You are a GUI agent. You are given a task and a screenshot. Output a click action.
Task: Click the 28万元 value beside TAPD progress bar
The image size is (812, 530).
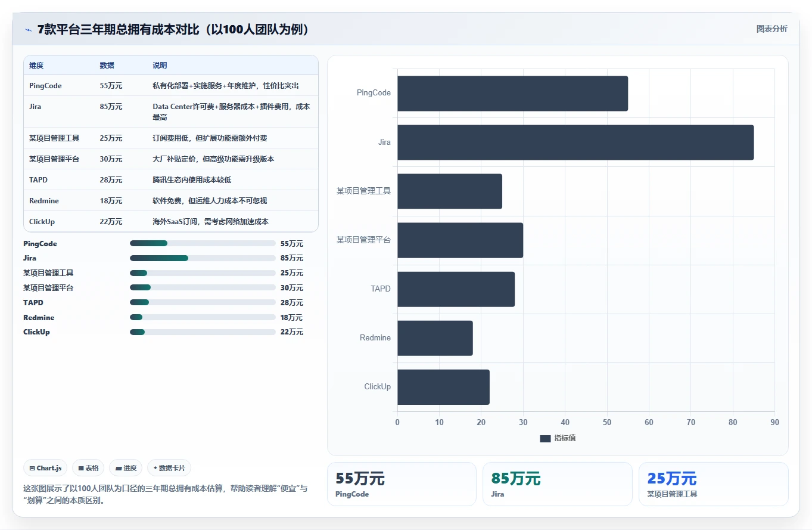point(291,302)
